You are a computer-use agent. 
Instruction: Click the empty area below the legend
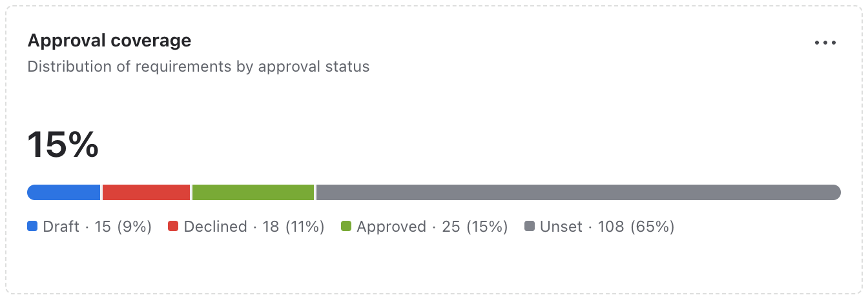coord(434,265)
